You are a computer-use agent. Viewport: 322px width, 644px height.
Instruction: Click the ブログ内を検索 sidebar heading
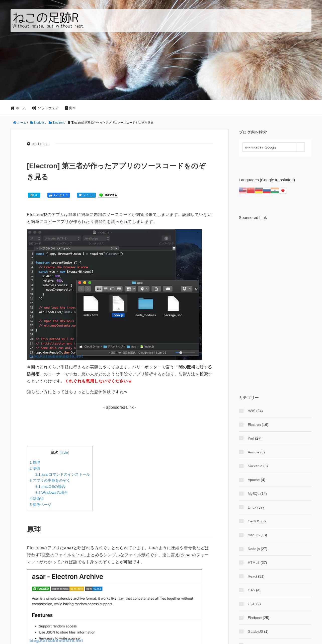[x=253, y=132]
